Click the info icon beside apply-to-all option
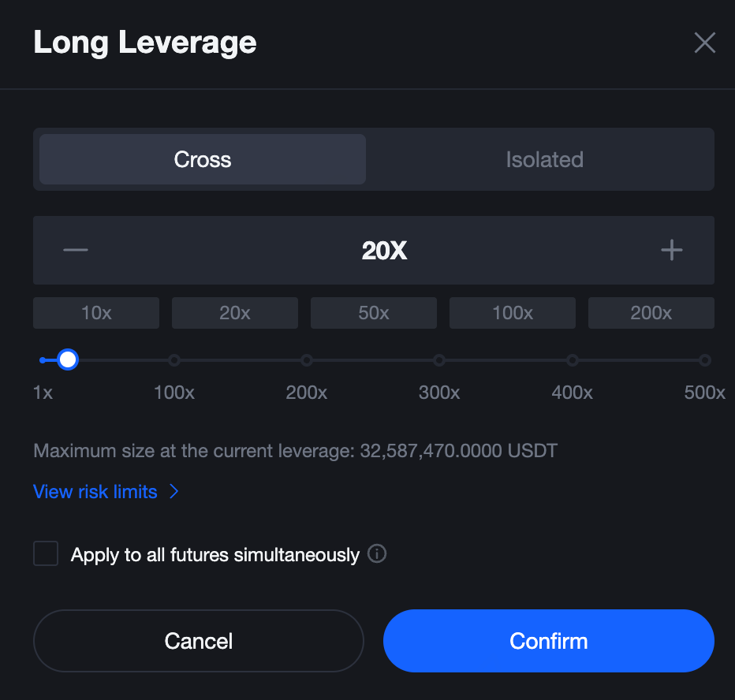 pos(377,554)
